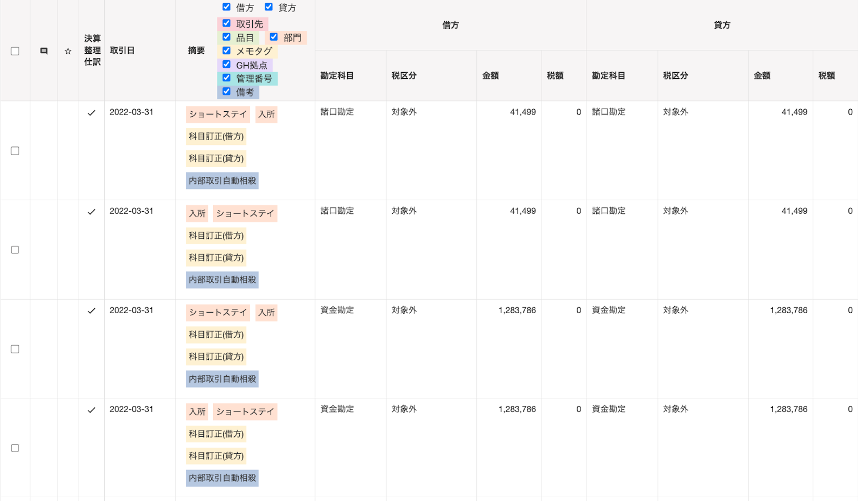Viewport: 868px width, 501px height.
Task: Click 科目訂正(借方) tag in first row
Action: (216, 136)
